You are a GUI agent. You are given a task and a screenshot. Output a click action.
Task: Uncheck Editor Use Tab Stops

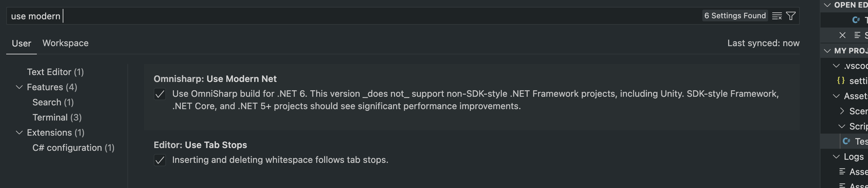tap(160, 160)
